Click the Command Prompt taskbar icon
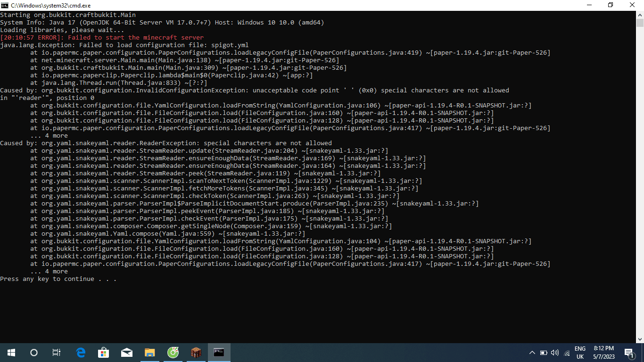The height and width of the screenshot is (362, 644). (219, 353)
